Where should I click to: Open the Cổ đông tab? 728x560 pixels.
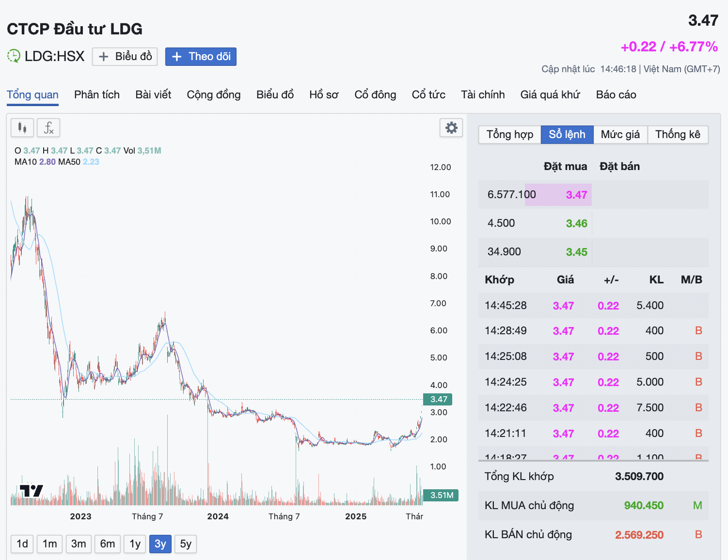375,95
